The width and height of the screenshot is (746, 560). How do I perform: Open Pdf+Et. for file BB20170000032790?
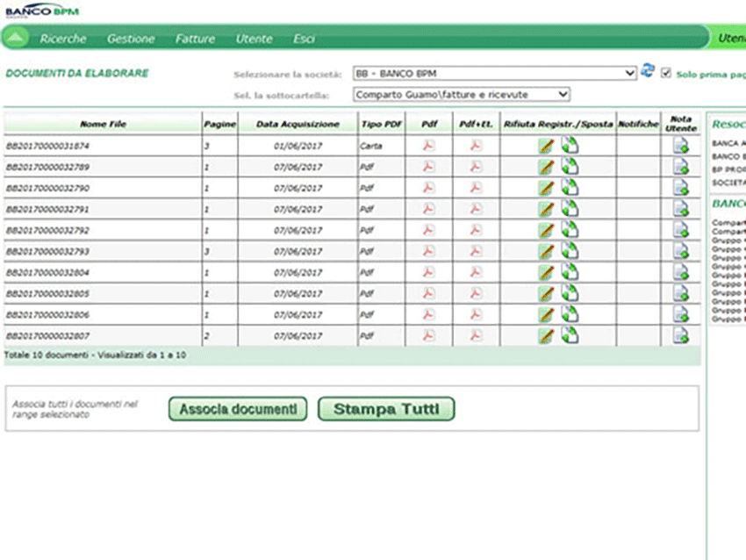click(476, 188)
